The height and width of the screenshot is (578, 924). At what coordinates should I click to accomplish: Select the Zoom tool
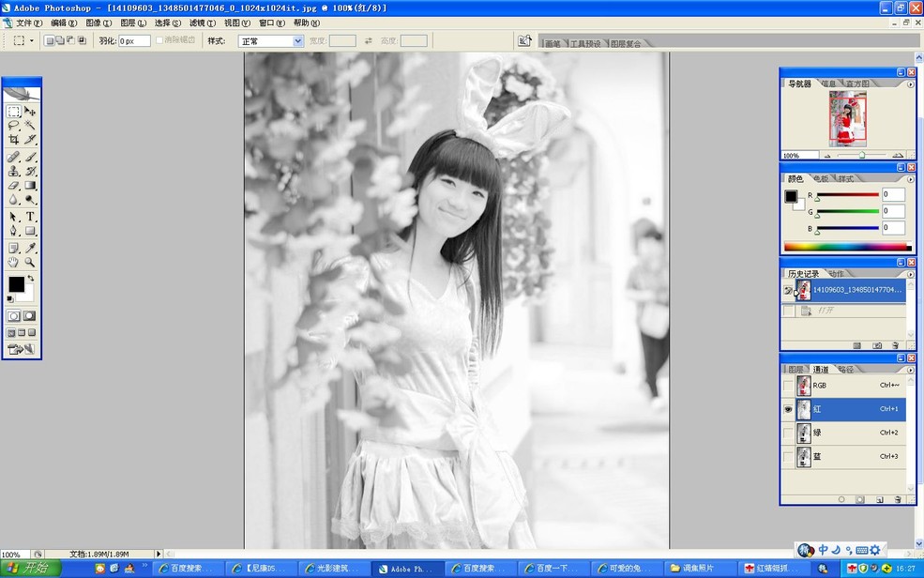click(x=28, y=260)
